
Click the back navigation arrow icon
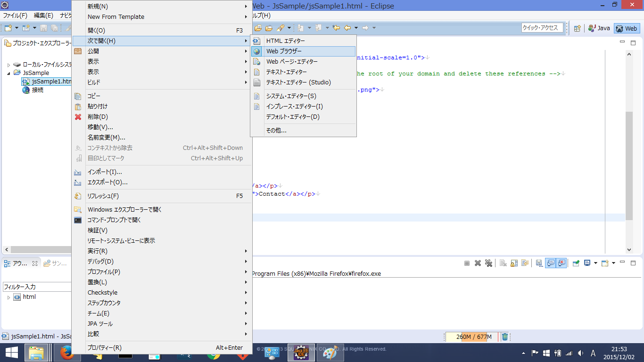pyautogui.click(x=347, y=28)
